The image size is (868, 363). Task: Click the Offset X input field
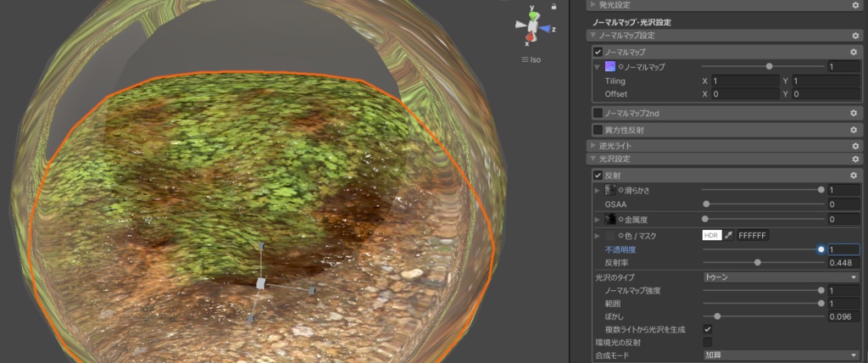click(745, 94)
